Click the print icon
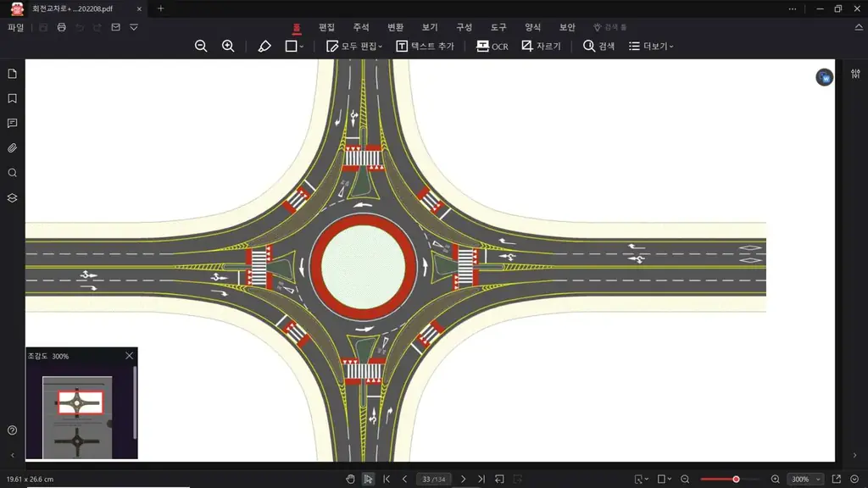 (61, 27)
